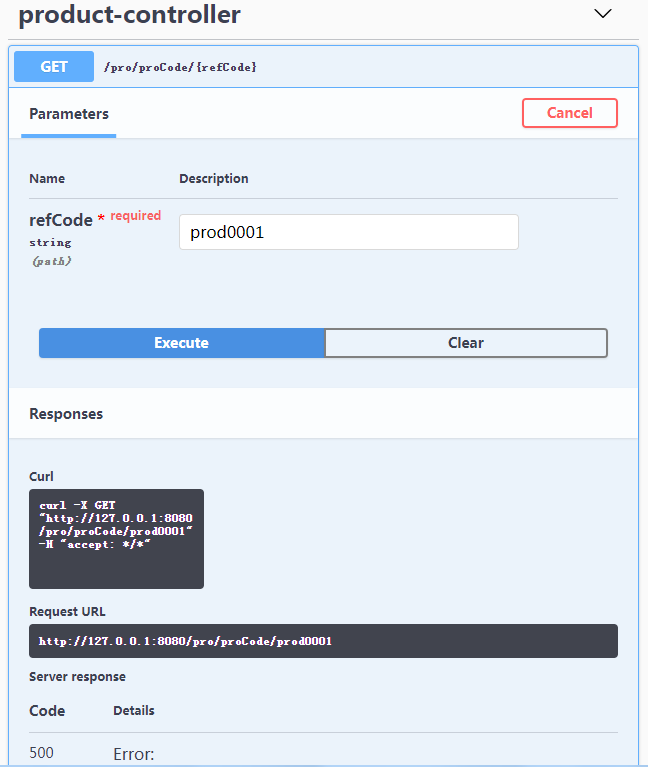This screenshot has width=648, height=767.
Task: Click the Details column header
Action: coord(134,711)
